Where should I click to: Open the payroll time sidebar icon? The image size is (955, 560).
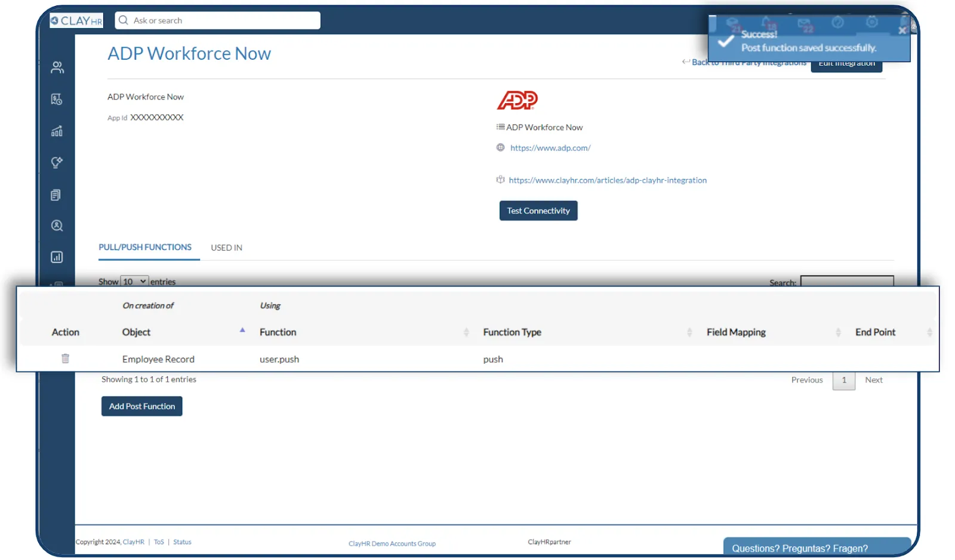(x=57, y=100)
